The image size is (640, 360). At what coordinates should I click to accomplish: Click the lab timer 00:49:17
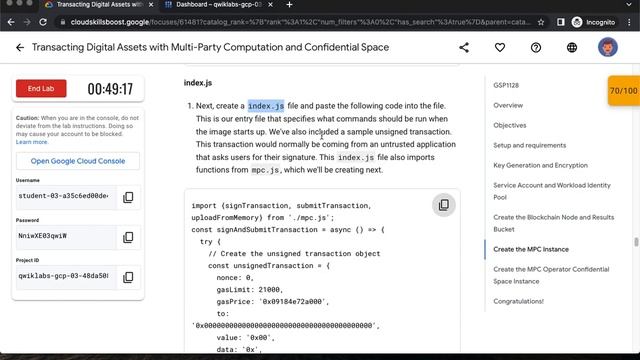click(x=110, y=89)
